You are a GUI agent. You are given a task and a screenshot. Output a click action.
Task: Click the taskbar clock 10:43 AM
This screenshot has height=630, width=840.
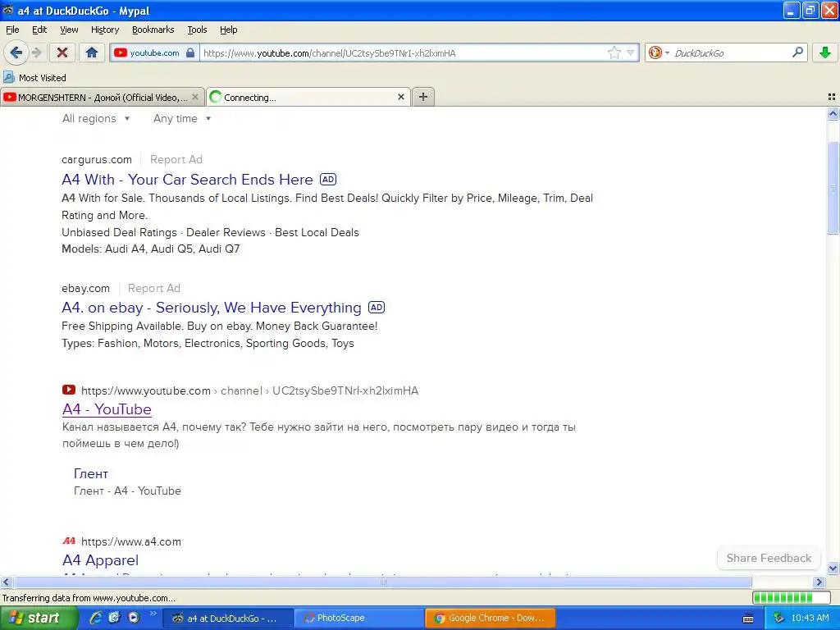(810, 619)
